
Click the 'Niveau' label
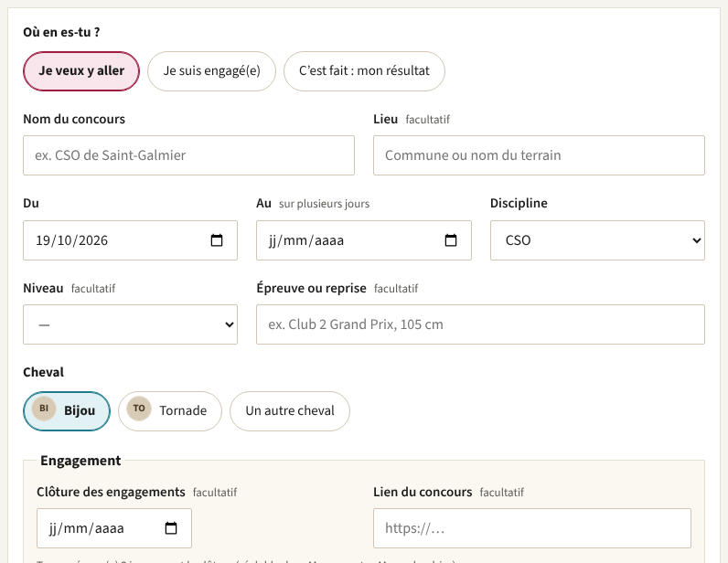click(43, 288)
